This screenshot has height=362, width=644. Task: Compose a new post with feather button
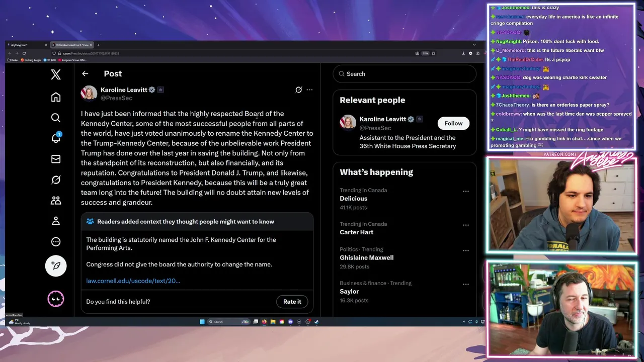[56, 265]
